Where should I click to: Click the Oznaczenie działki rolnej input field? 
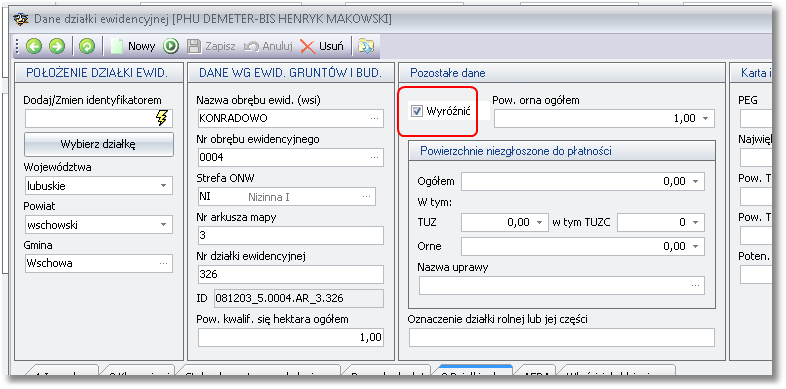pos(562,338)
